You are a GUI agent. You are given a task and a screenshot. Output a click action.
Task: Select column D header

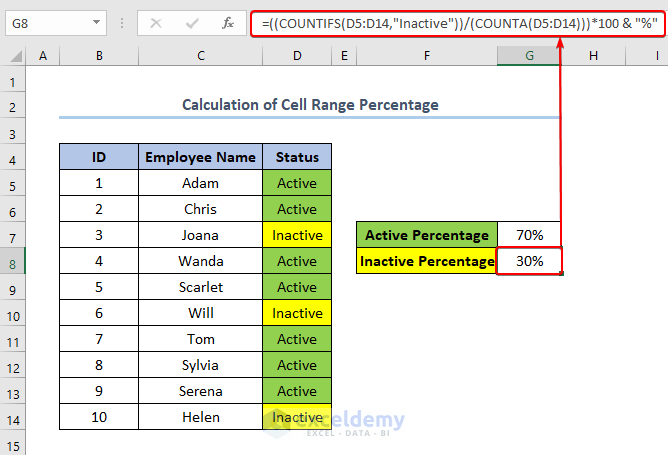[297, 56]
